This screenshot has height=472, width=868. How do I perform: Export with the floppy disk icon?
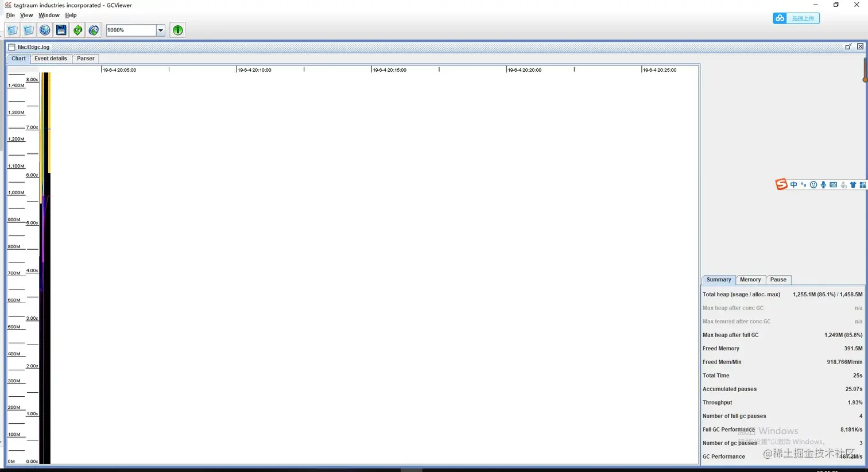[61, 30]
